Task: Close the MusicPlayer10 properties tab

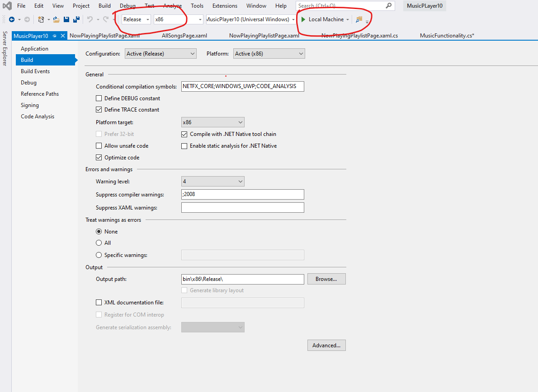Action: 63,36
